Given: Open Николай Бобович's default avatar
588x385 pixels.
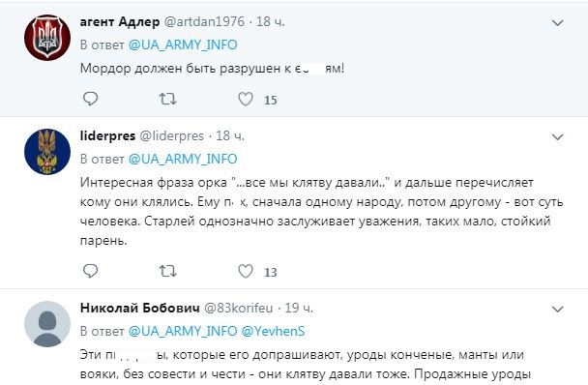Looking at the screenshot, I should 47,324.
